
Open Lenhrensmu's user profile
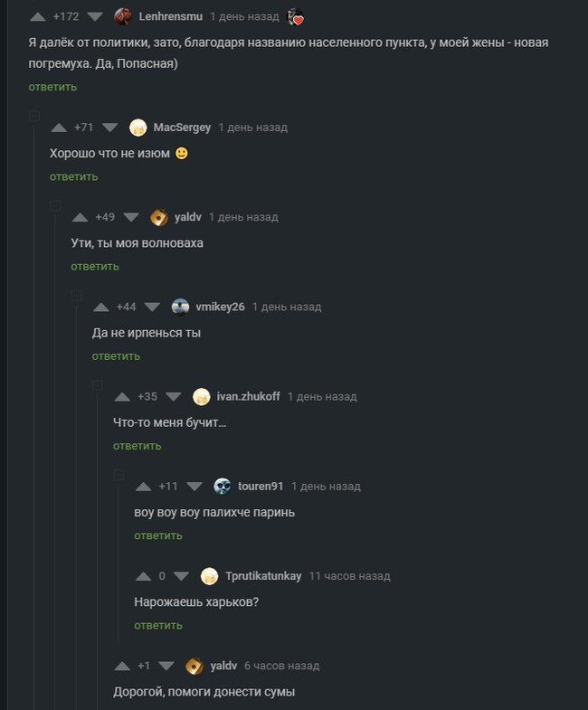tap(170, 17)
